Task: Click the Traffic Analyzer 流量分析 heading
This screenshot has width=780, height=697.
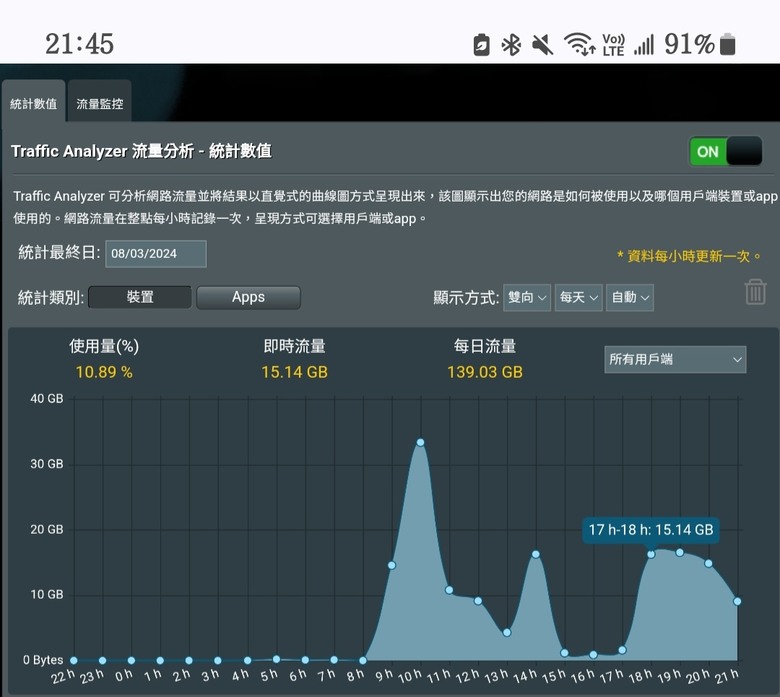Action: (141, 151)
